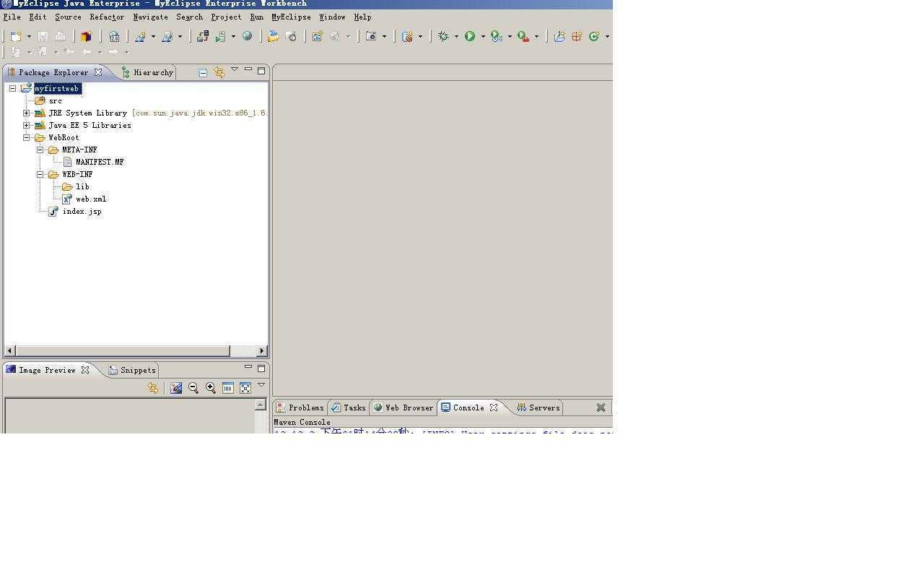Open dropdown arrow next to camera icon

click(x=384, y=36)
